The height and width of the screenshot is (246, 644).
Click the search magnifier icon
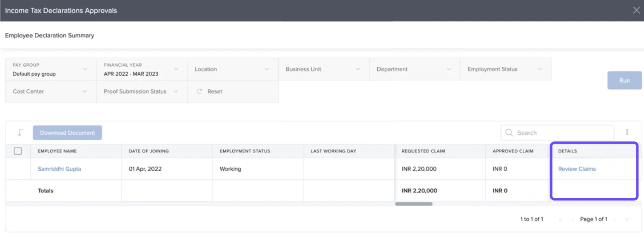point(509,133)
